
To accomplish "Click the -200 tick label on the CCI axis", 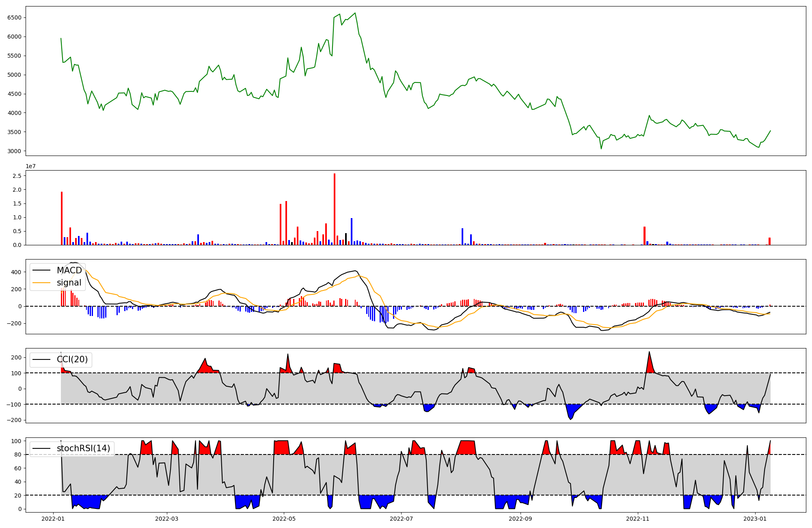I will click(x=14, y=420).
